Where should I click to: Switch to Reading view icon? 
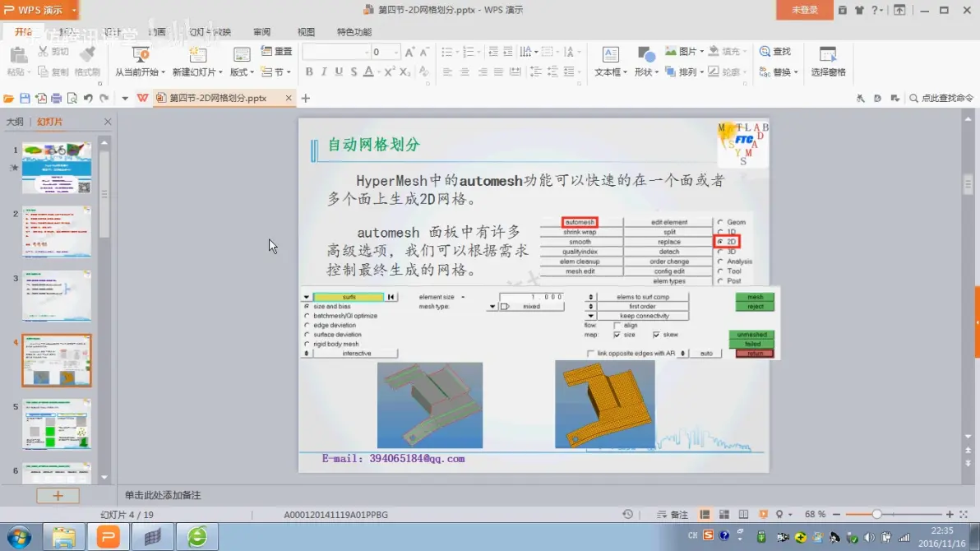point(743,514)
